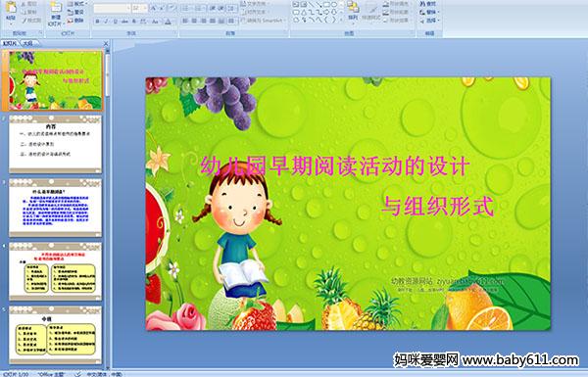588x377 pixels.
Task: Click the subtitle 与组织形式 on the slide
Action: click(438, 207)
